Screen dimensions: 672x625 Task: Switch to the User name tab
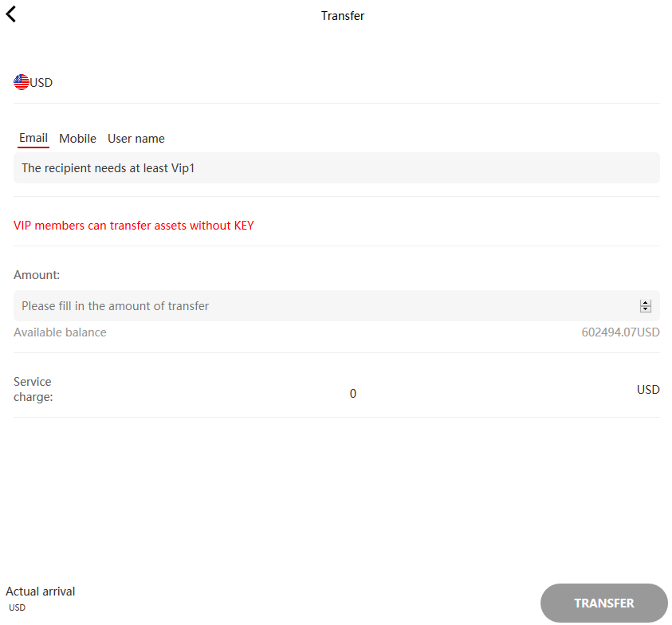[x=136, y=138]
